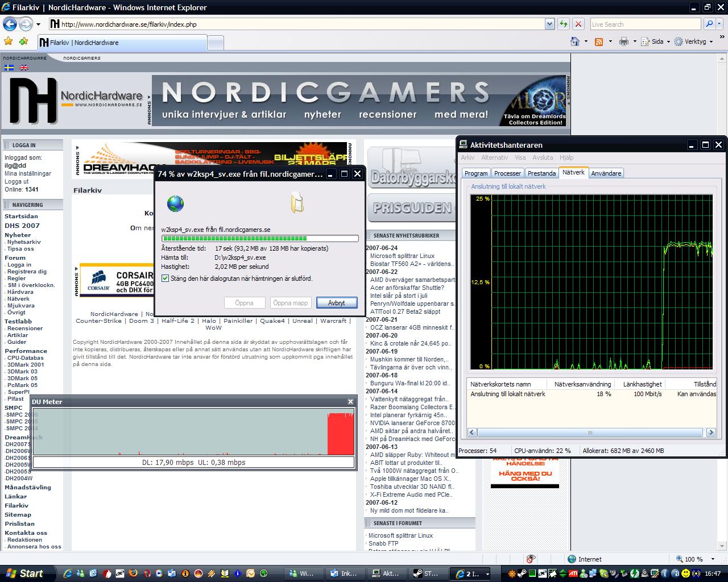Open the Nyhetsarkiv link in sidebar
This screenshot has height=582, width=728.
[24, 242]
